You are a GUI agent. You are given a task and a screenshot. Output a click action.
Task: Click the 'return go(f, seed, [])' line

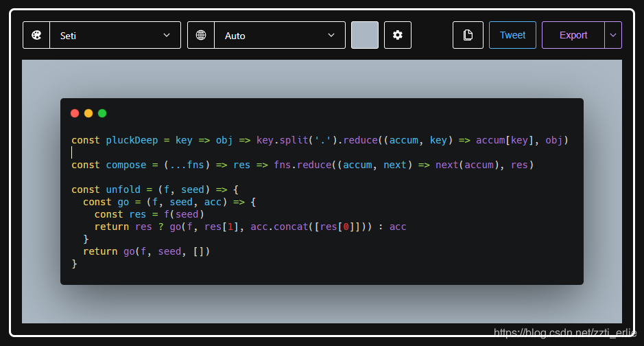click(146, 251)
